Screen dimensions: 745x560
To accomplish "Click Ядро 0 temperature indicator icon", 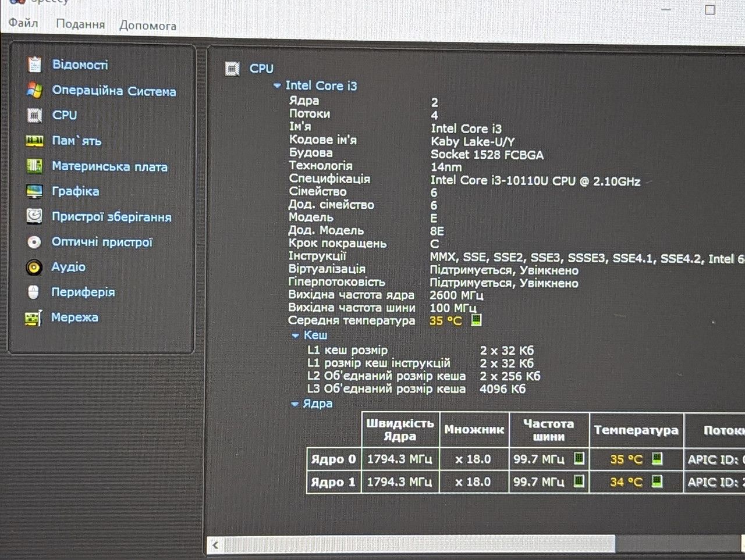I will (x=657, y=458).
